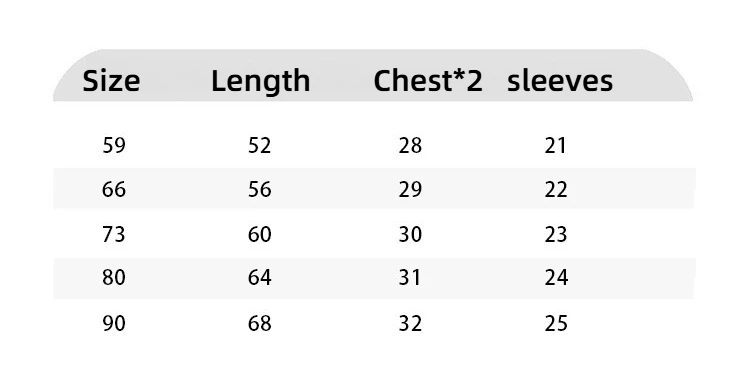Click size value 90

pos(114,323)
